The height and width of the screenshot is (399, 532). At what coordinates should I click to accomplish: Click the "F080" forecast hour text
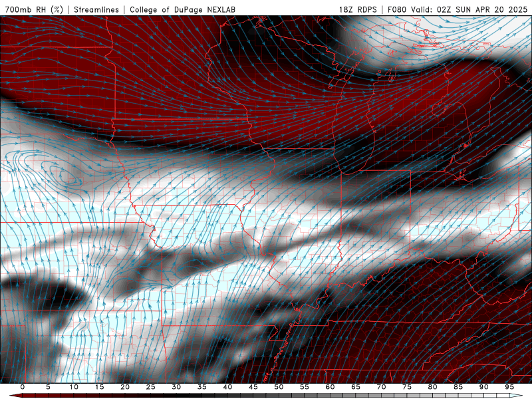(x=396, y=9)
